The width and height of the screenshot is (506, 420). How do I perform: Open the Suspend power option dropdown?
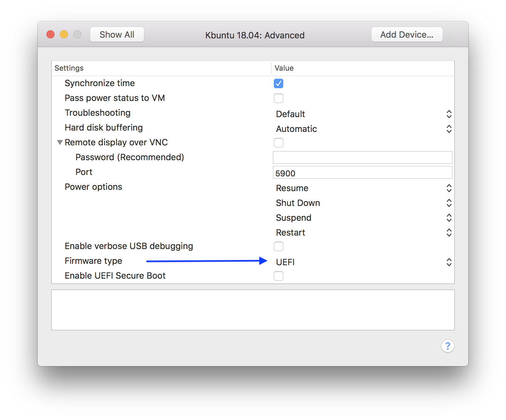(363, 218)
